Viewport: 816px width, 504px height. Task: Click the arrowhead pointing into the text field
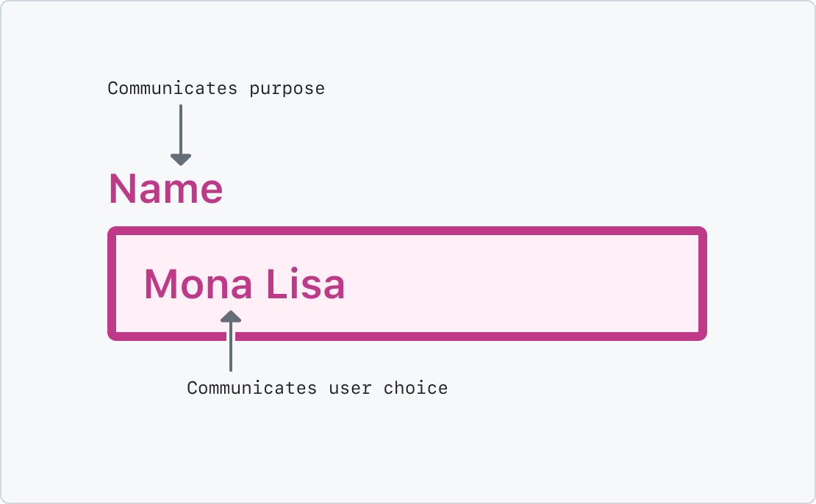(231, 316)
